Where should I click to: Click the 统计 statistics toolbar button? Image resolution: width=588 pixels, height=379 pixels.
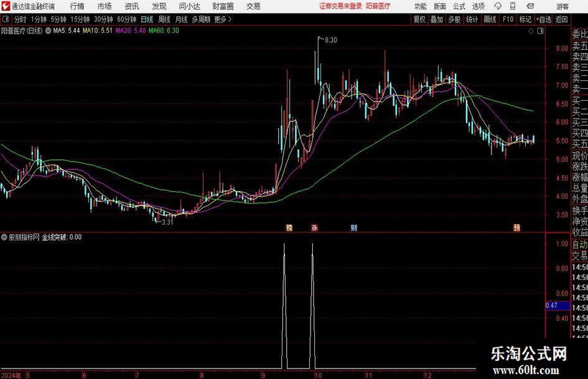pyautogui.click(x=472, y=19)
